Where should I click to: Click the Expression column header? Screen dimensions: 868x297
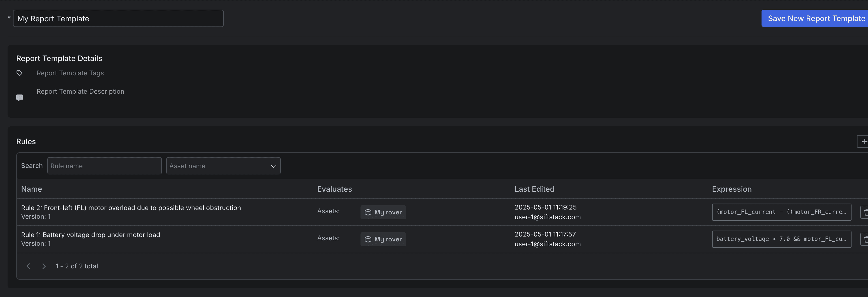coord(732,189)
